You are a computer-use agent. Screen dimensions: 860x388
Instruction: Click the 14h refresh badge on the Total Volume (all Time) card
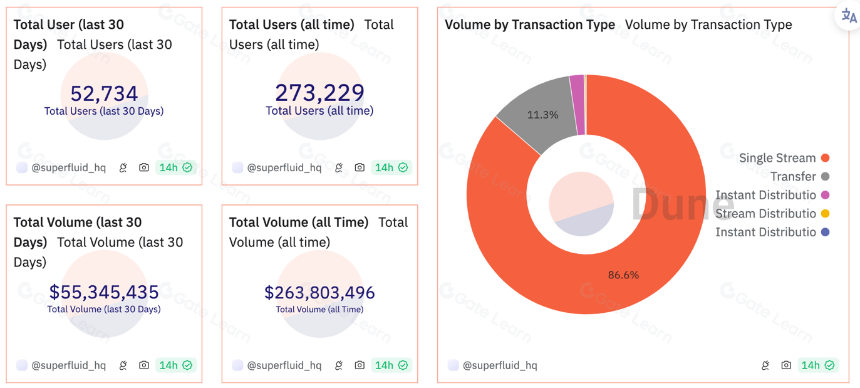[x=391, y=365]
